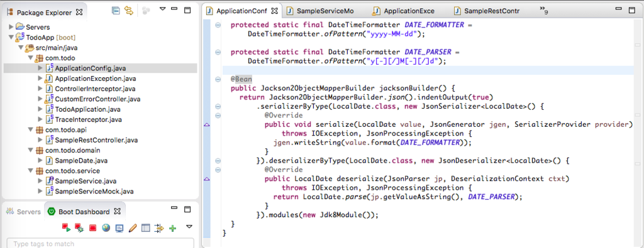
Task: Open Package Explorer view menu triangle
Action: click(x=162, y=9)
